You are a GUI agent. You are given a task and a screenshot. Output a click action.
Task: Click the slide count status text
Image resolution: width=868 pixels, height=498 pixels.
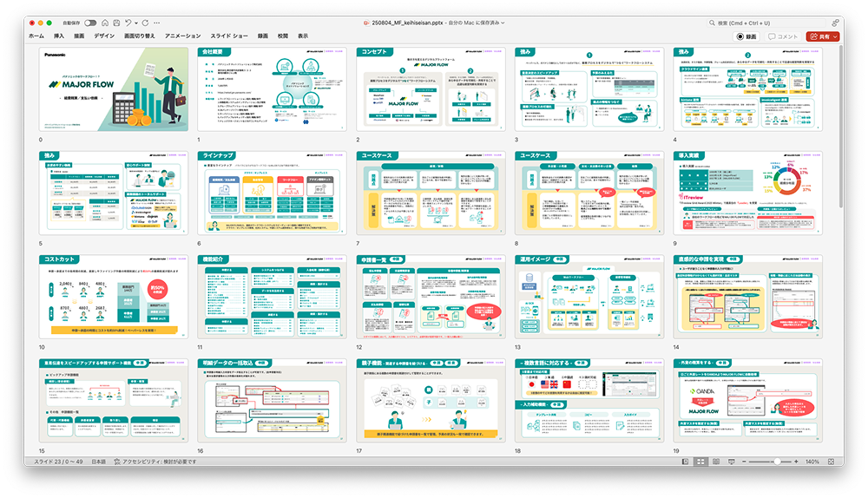click(x=58, y=462)
